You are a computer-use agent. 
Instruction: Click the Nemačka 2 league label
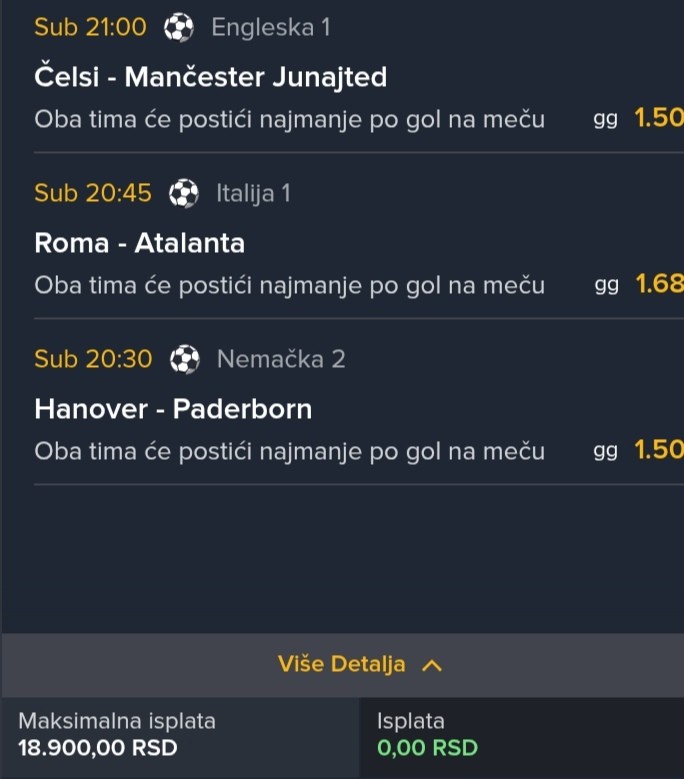point(281,359)
